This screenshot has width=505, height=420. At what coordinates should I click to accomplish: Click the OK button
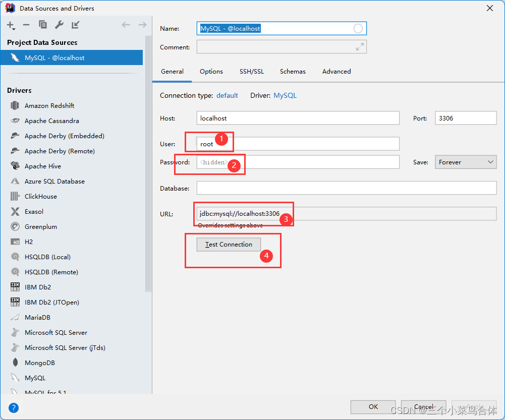point(373,407)
